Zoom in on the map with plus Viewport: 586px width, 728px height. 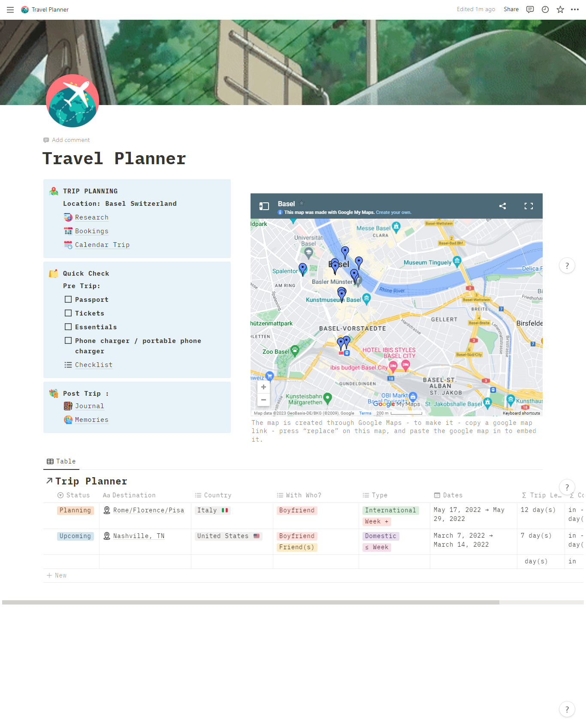[263, 387]
